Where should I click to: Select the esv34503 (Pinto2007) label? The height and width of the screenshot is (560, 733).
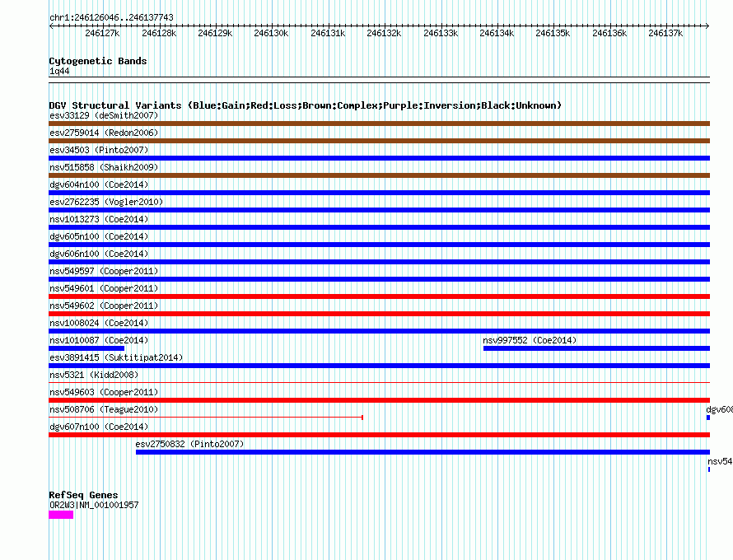click(99, 150)
